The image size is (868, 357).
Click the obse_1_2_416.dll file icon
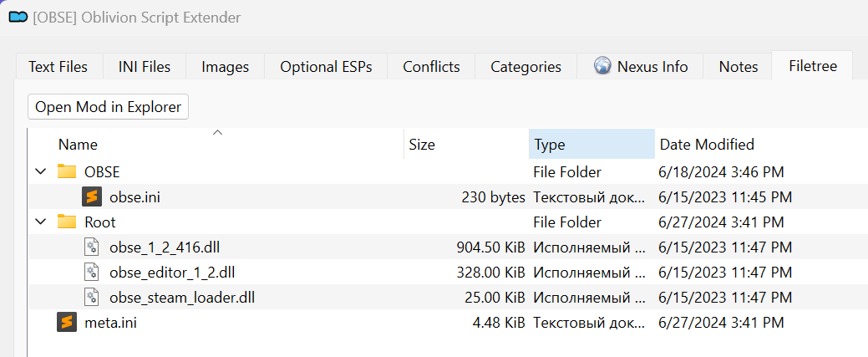tap(92, 247)
